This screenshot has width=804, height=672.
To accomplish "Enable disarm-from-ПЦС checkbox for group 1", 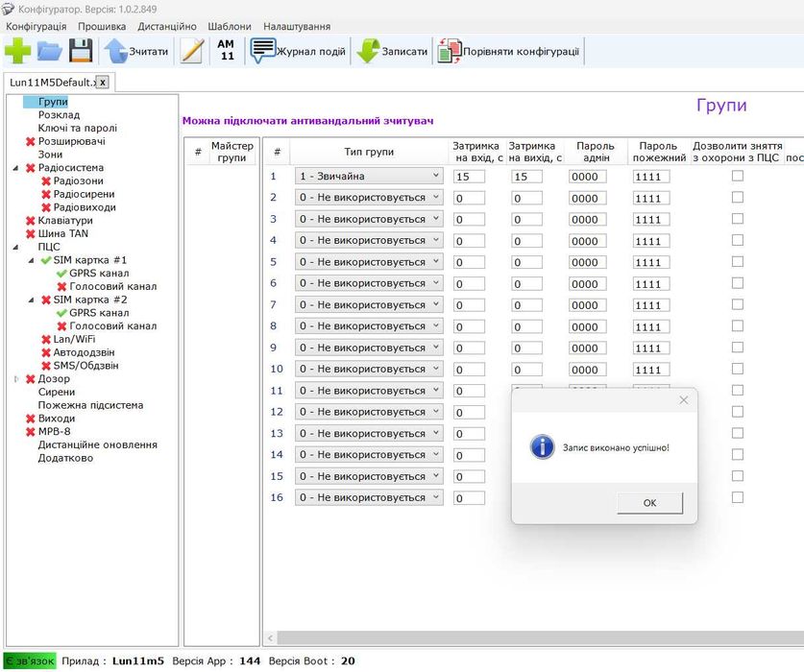I will point(738,176).
